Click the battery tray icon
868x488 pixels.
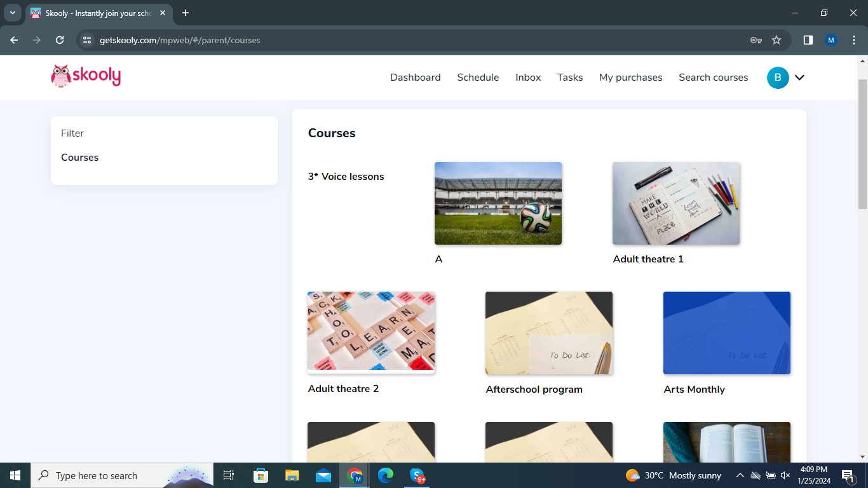(x=770, y=475)
